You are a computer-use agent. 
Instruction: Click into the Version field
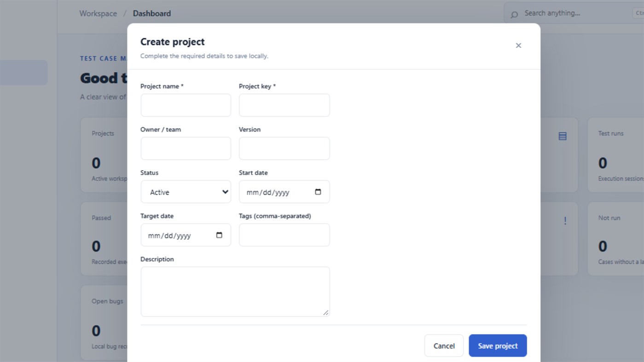284,149
